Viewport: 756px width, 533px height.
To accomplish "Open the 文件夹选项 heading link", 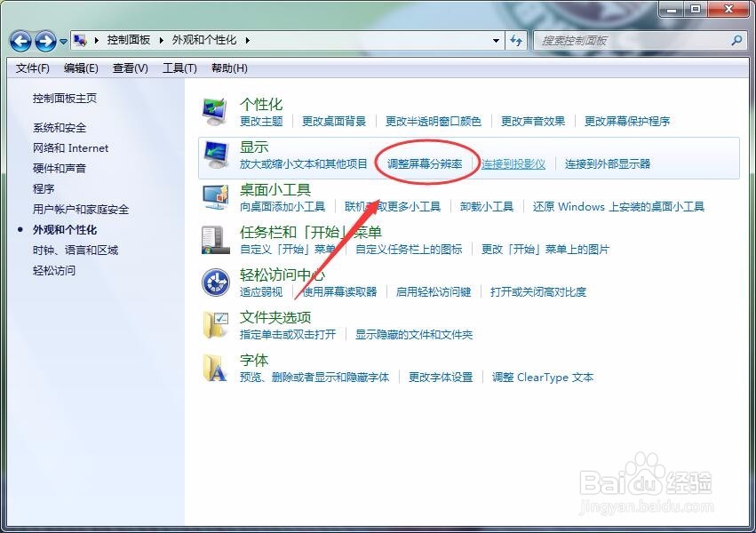I will pos(275,317).
